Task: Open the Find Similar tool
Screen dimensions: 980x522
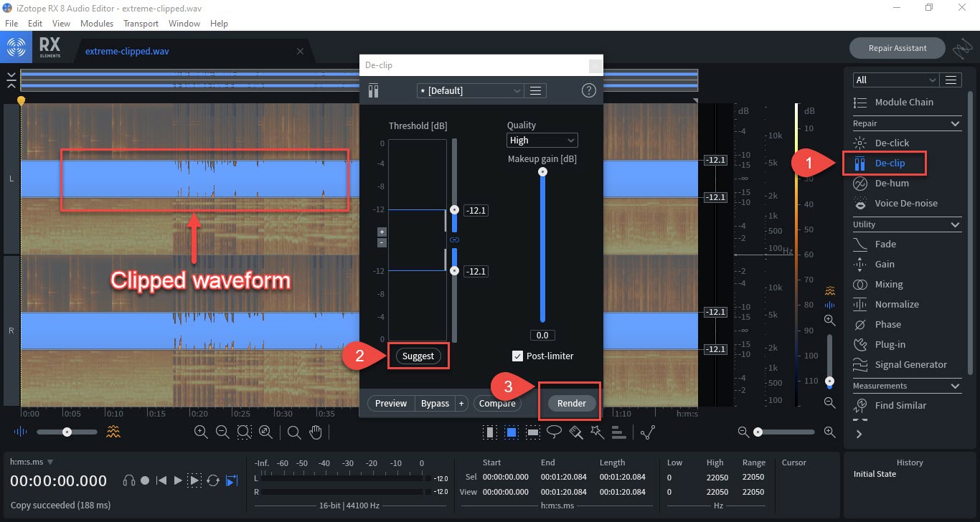Action: [x=900, y=405]
